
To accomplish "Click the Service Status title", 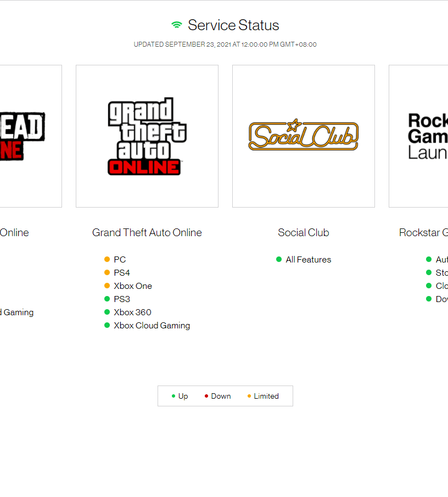I will point(233,25).
